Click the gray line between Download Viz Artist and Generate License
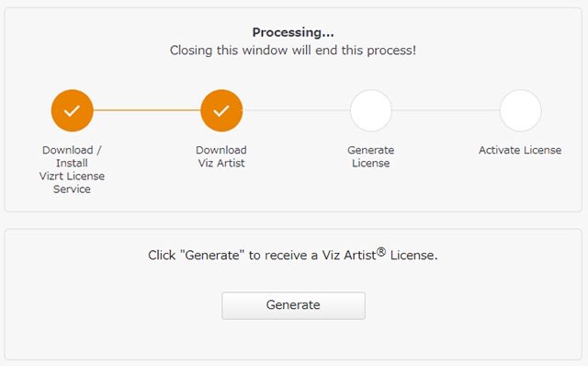 [x=296, y=110]
